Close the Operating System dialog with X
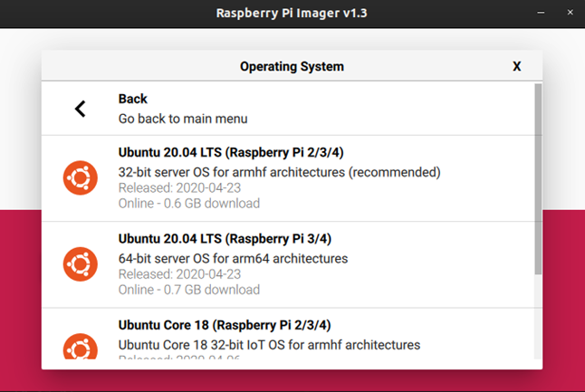Image resolution: width=585 pixels, height=392 pixels. coord(517,66)
